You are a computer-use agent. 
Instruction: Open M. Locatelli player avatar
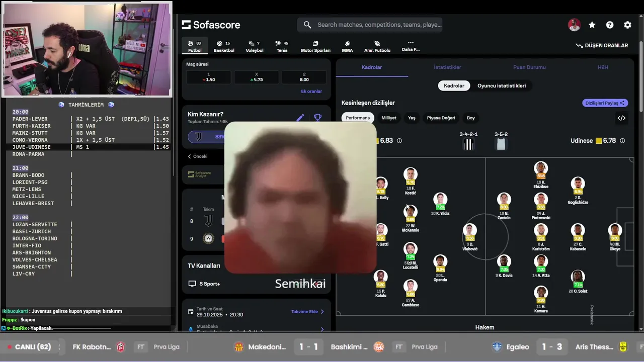(411, 249)
